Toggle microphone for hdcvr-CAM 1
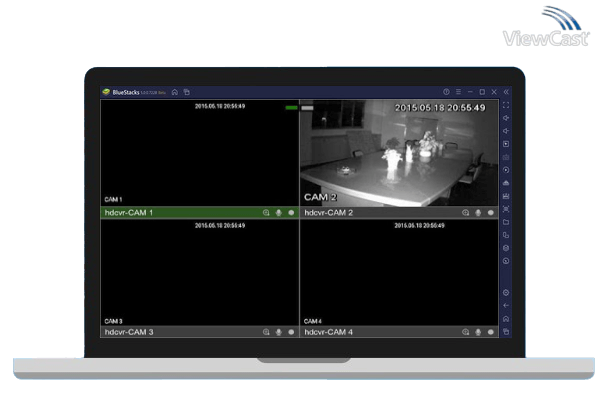 pos(279,213)
